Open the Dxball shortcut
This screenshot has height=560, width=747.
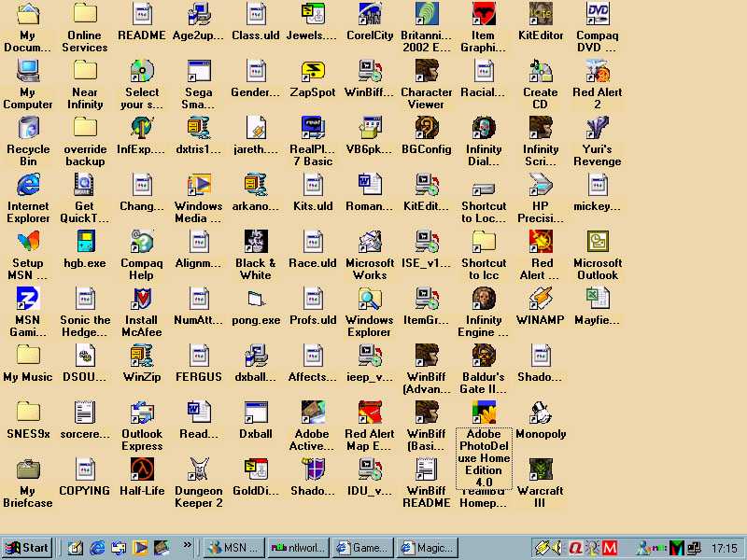pyautogui.click(x=256, y=413)
